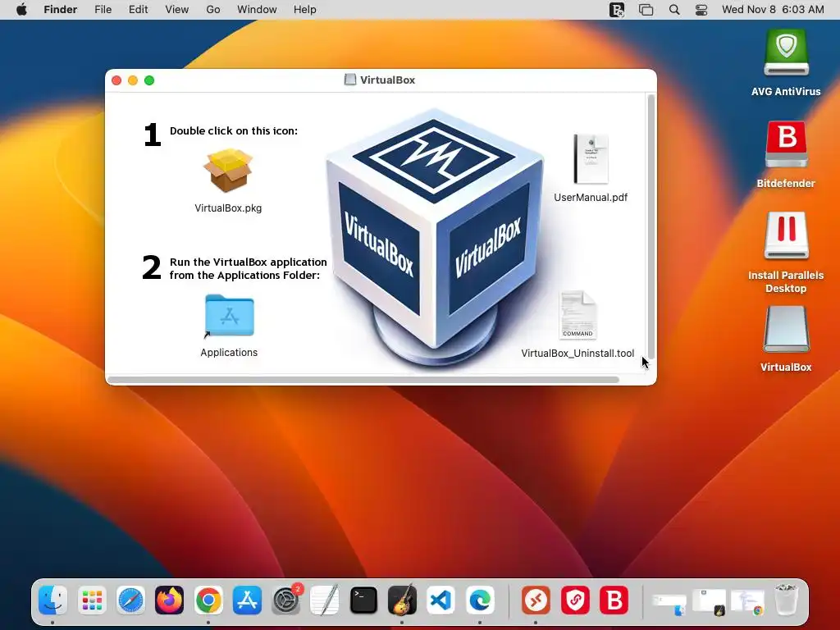Viewport: 840px width, 630px height.
Task: Click the VirtualBox window title proxy icon
Action: 349,80
